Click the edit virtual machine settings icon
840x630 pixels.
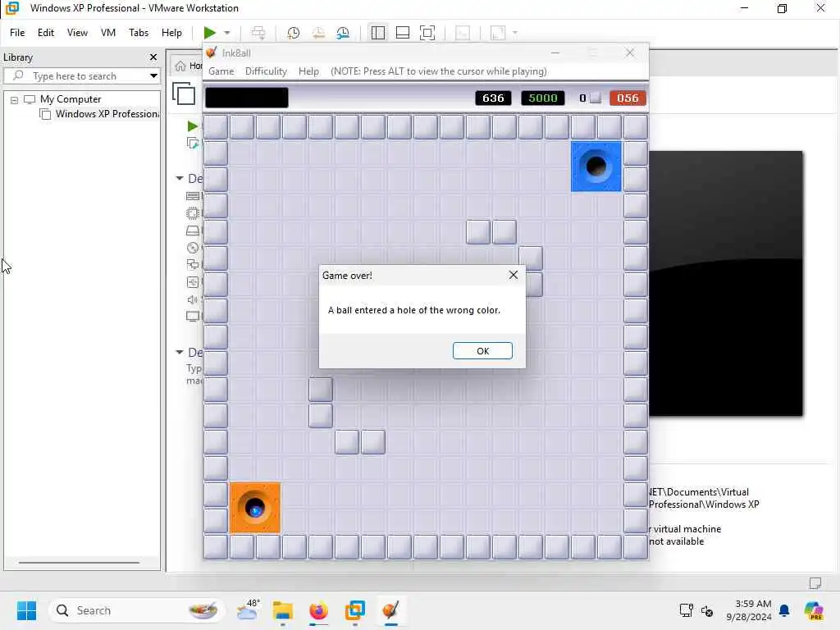point(192,143)
